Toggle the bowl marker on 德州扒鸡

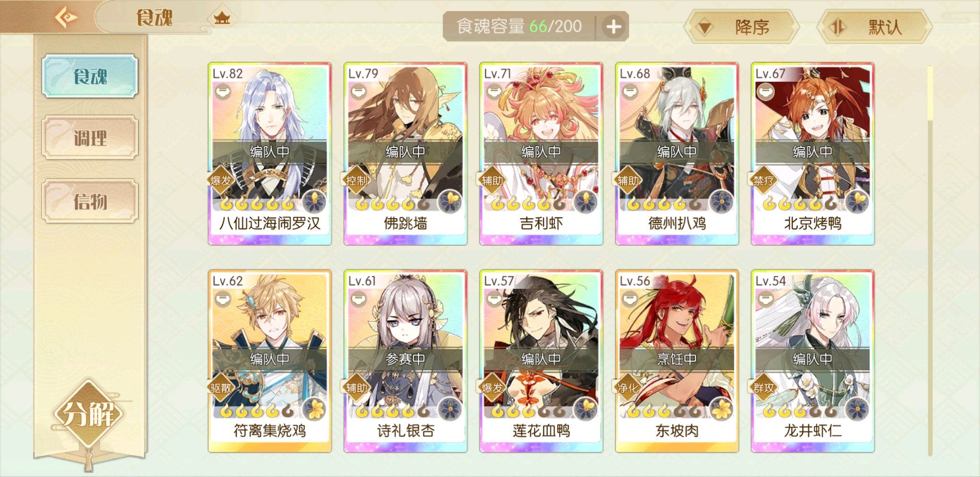[x=630, y=91]
